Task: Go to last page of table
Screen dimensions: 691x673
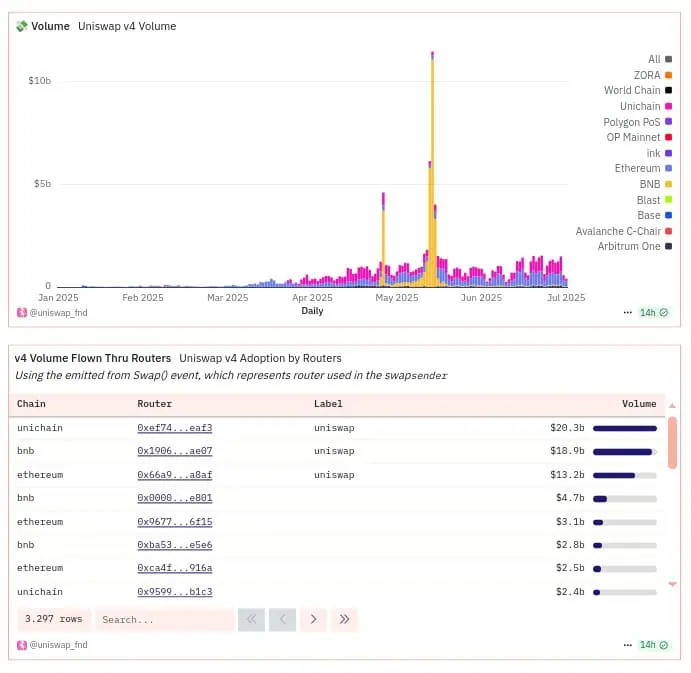Action: coord(344,619)
